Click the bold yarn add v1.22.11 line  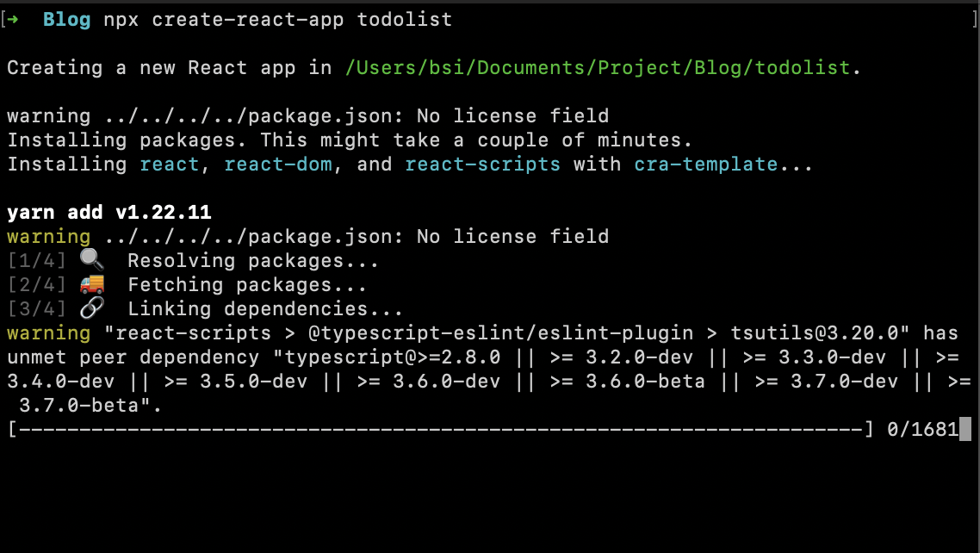coord(109,213)
